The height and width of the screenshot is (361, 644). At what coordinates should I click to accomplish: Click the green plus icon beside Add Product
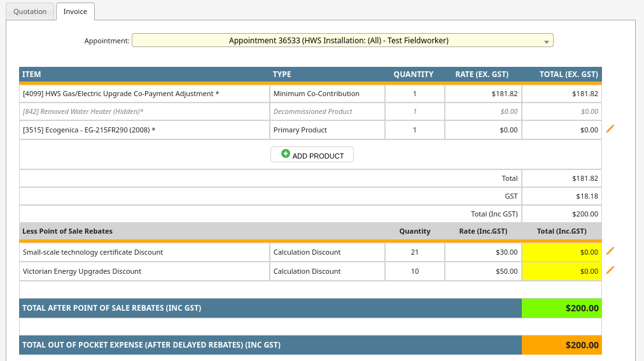tap(286, 154)
